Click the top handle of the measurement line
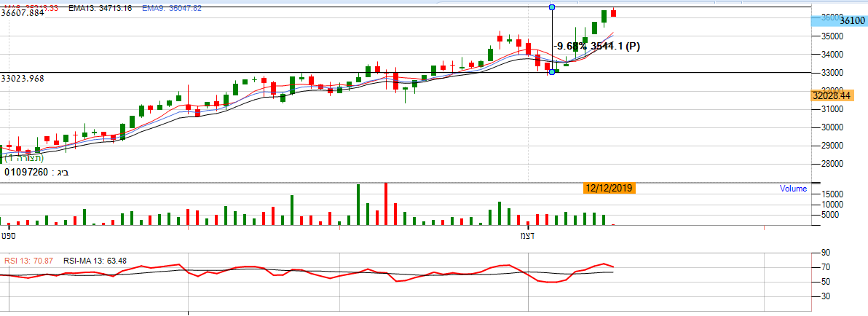 tap(552, 7)
